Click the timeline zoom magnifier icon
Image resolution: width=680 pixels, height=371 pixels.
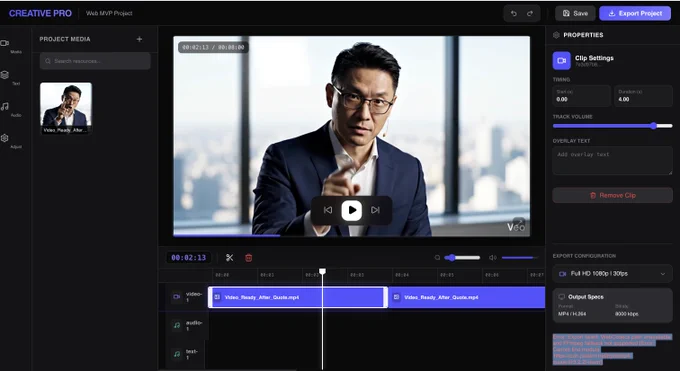click(437, 258)
